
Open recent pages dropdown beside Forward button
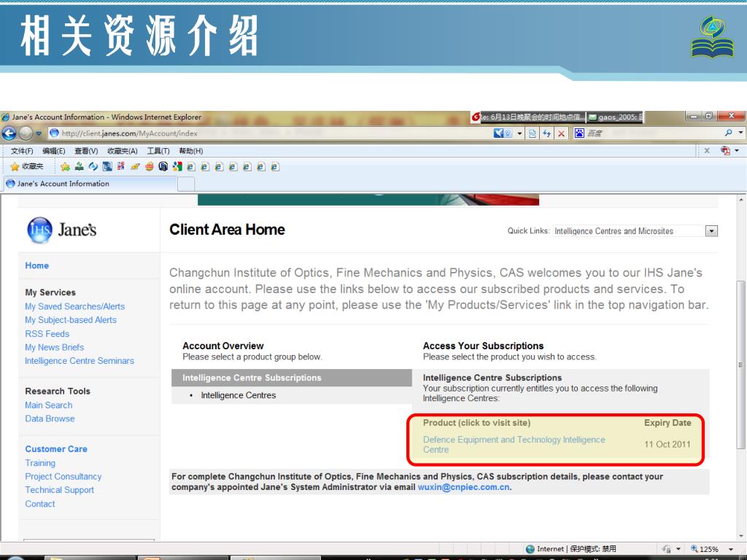pyautogui.click(x=39, y=133)
